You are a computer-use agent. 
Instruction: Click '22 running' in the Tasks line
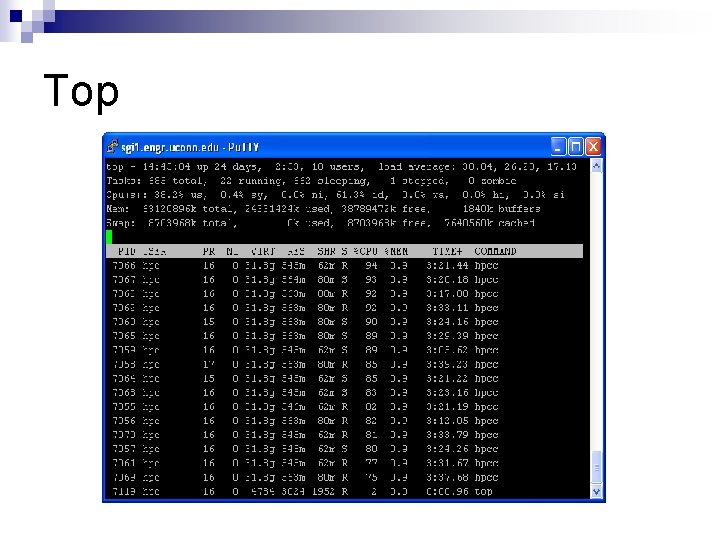tap(253, 181)
